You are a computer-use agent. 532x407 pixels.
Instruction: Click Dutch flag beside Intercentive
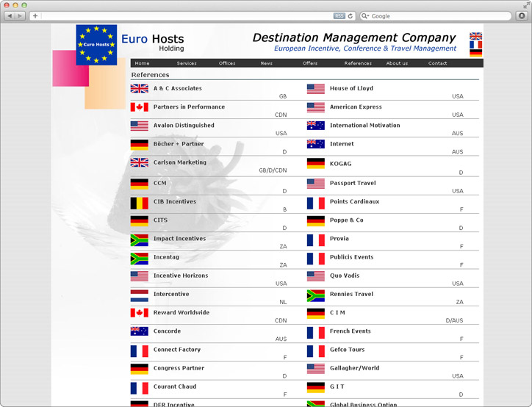[140, 295]
